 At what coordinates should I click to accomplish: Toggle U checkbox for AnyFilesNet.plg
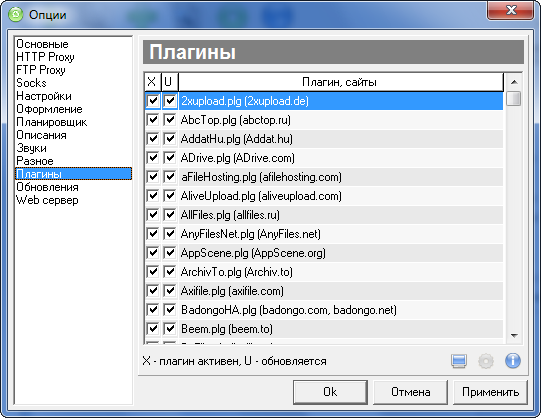coord(169,234)
